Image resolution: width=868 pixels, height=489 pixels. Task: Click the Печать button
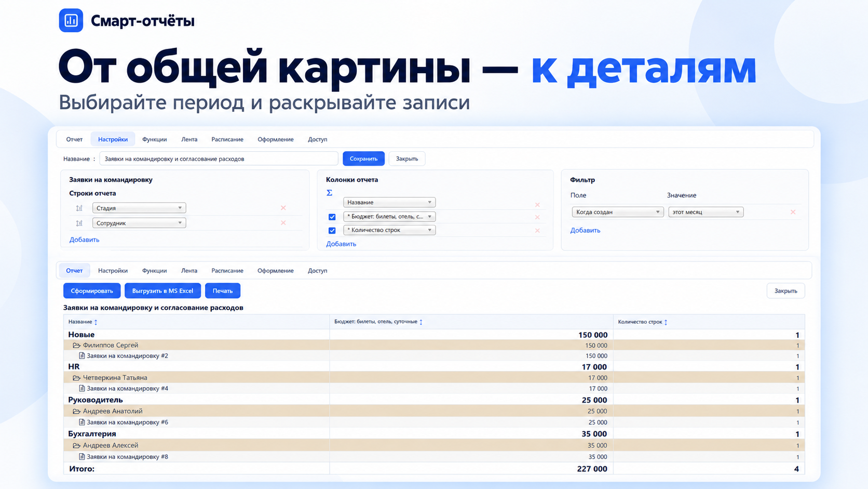click(223, 291)
